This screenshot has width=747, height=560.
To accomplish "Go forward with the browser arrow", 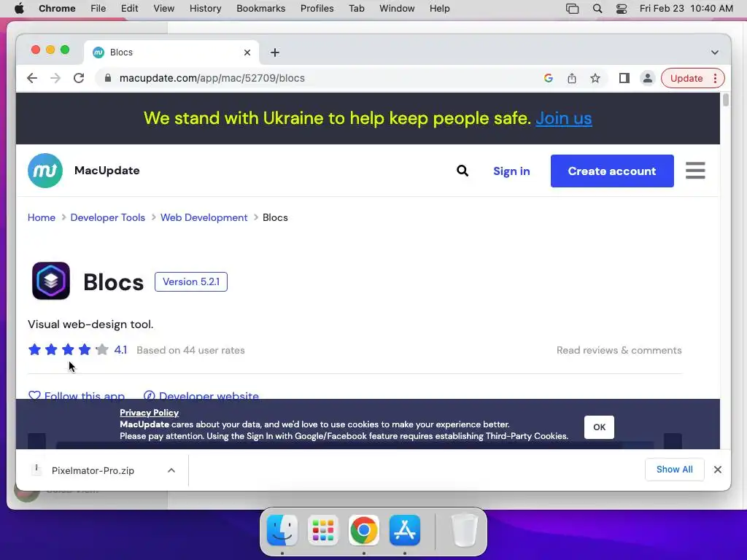I will 55,78.
